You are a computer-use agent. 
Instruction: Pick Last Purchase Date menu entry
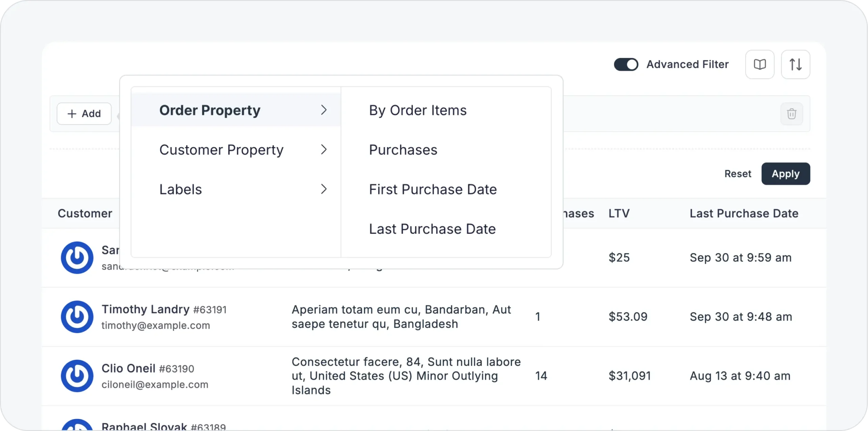[432, 229]
